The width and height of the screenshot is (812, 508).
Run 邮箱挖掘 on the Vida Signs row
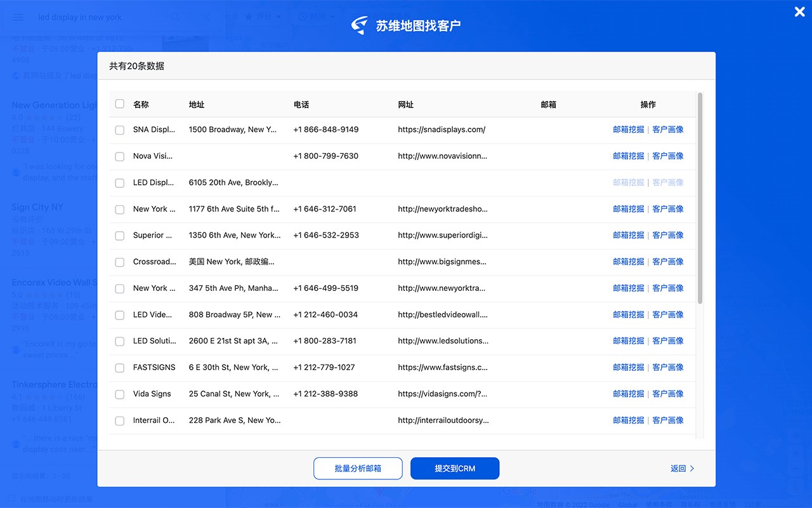coord(629,394)
